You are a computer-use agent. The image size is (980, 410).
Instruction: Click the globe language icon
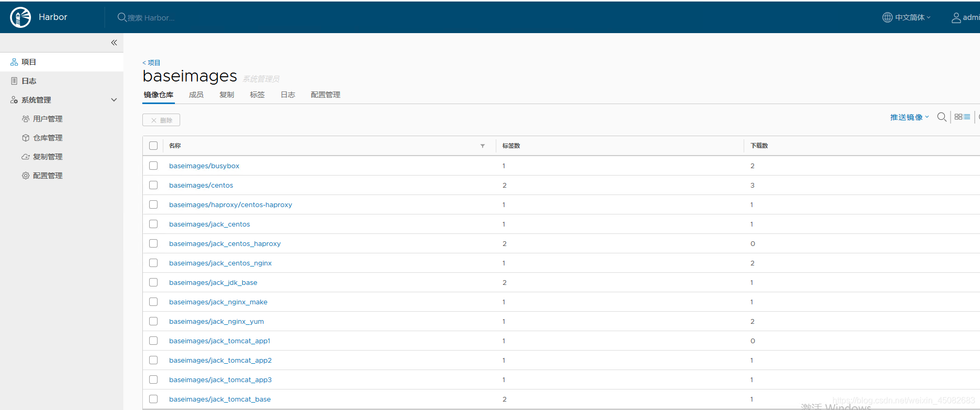[x=887, y=17]
